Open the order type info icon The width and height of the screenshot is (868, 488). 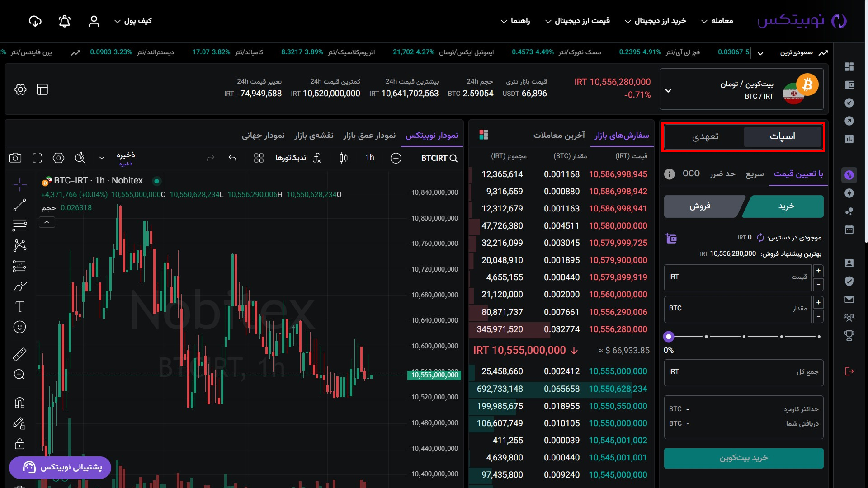point(670,174)
